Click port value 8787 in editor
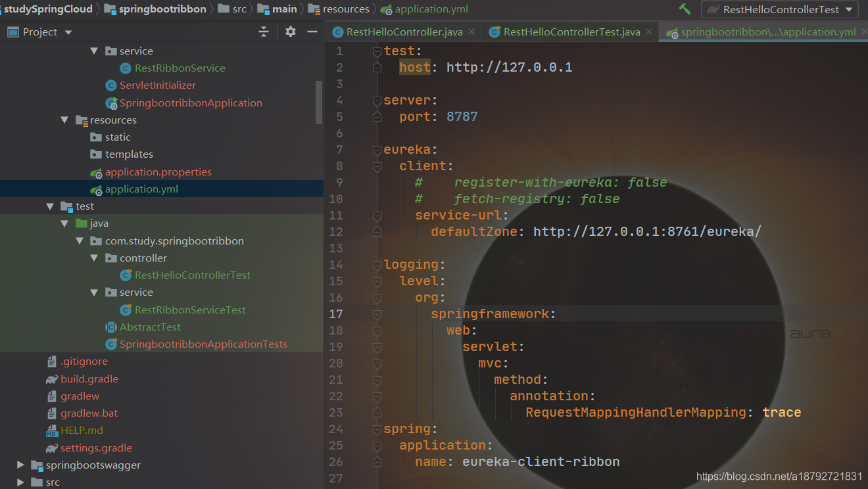The height and width of the screenshot is (489, 868). pyautogui.click(x=462, y=116)
